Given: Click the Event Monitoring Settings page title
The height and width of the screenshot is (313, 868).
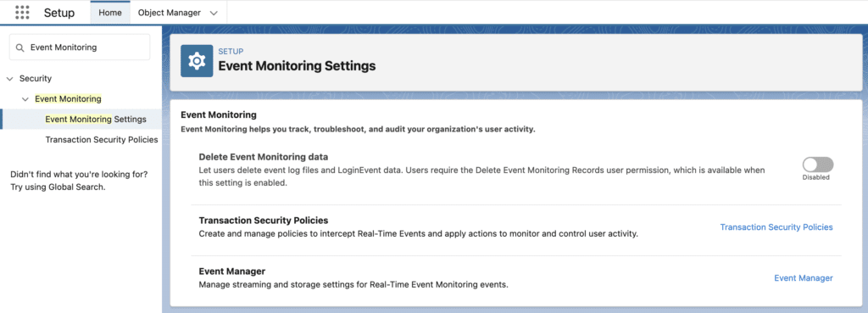Looking at the screenshot, I should tap(297, 66).
